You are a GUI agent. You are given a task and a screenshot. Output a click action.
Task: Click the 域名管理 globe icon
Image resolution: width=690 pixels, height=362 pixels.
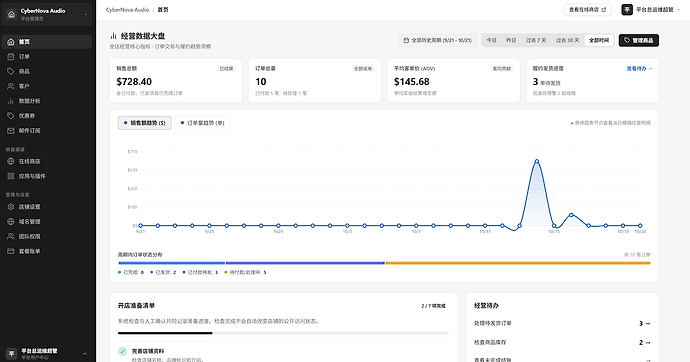[x=11, y=222]
